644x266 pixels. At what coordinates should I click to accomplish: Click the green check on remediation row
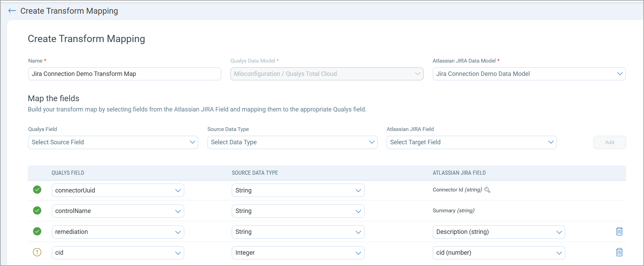tap(37, 231)
